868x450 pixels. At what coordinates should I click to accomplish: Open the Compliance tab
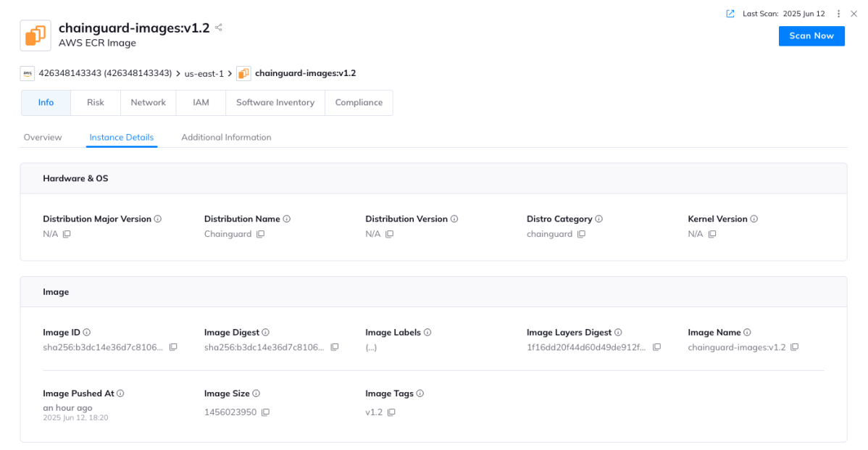coord(359,102)
